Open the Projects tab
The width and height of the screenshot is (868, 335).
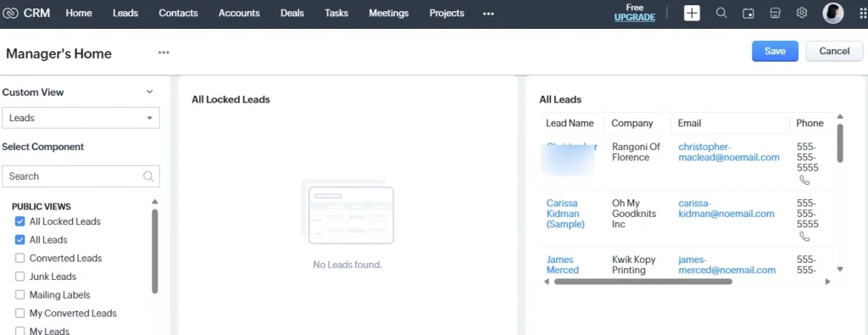coord(447,13)
